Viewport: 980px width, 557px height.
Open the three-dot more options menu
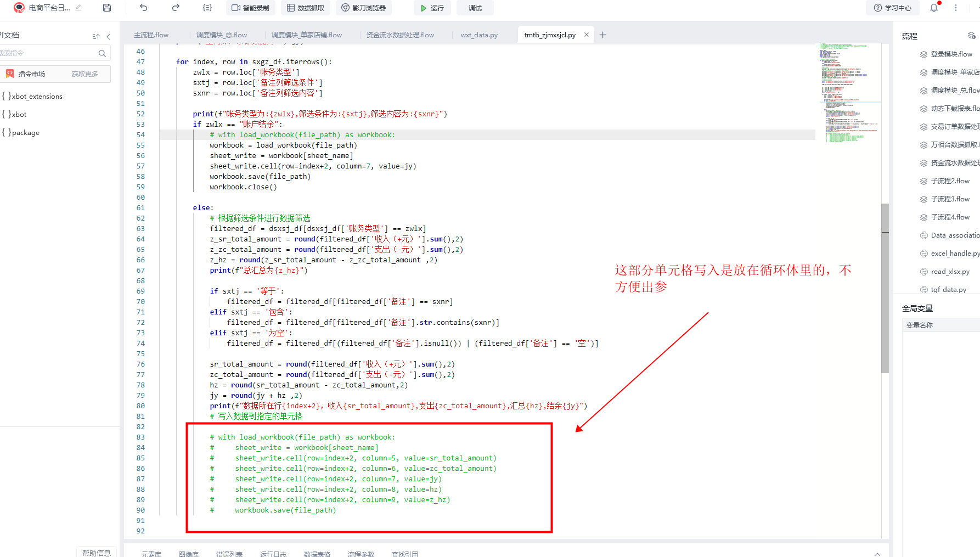click(956, 8)
